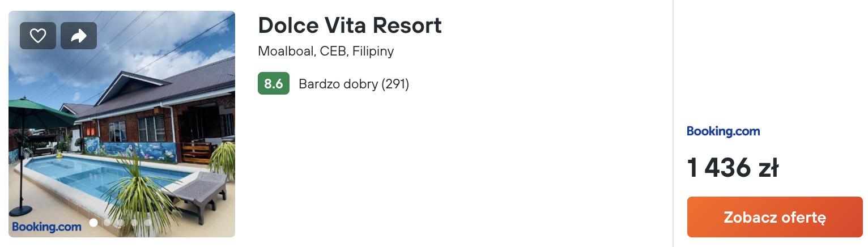
Task: Jump to the third carousel dot
Action: (x=121, y=223)
